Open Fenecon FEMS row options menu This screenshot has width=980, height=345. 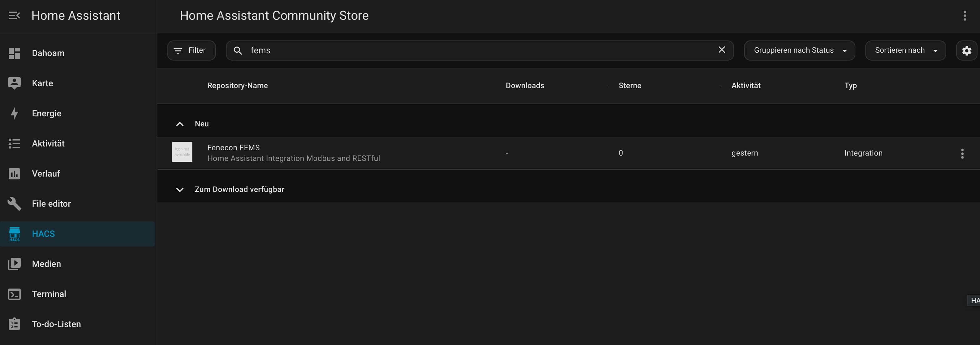click(962, 153)
